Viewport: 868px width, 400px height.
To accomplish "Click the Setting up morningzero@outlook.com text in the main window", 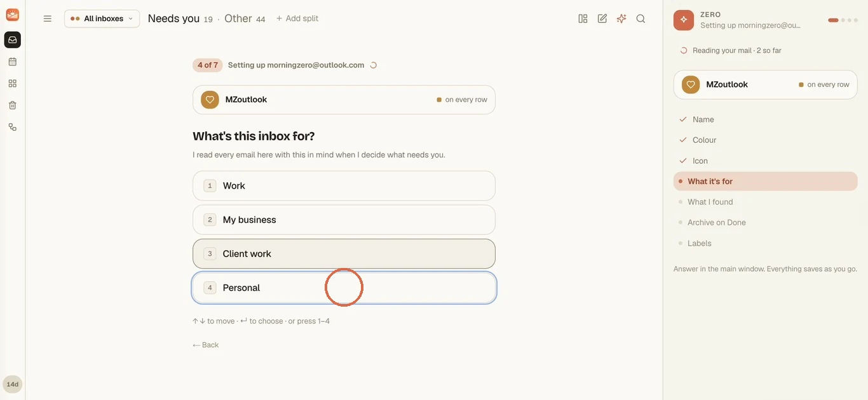I will point(296,65).
